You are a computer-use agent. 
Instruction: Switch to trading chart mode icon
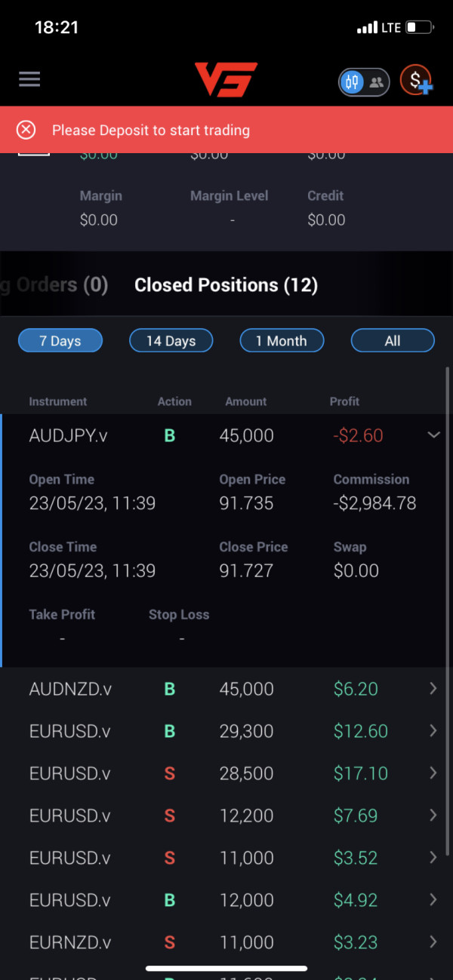(x=352, y=81)
